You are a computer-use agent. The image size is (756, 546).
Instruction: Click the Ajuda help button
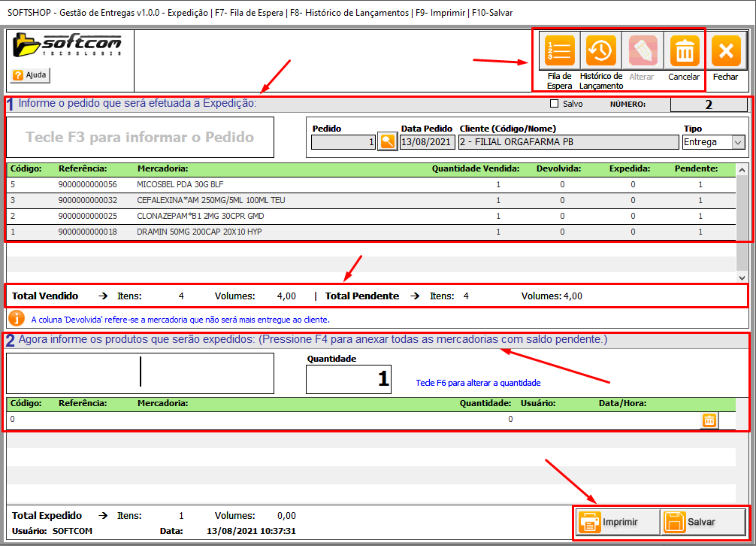point(30,75)
